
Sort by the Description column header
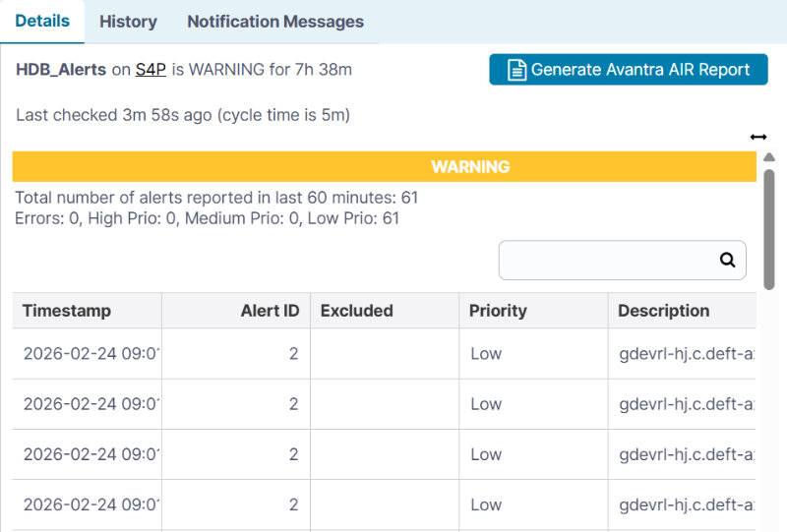click(682, 311)
